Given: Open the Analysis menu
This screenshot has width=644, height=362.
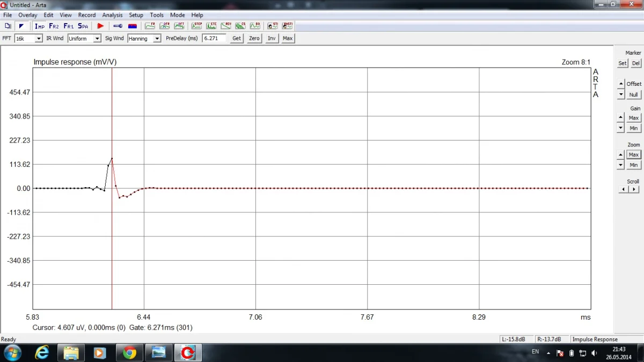Looking at the screenshot, I should 113,15.
